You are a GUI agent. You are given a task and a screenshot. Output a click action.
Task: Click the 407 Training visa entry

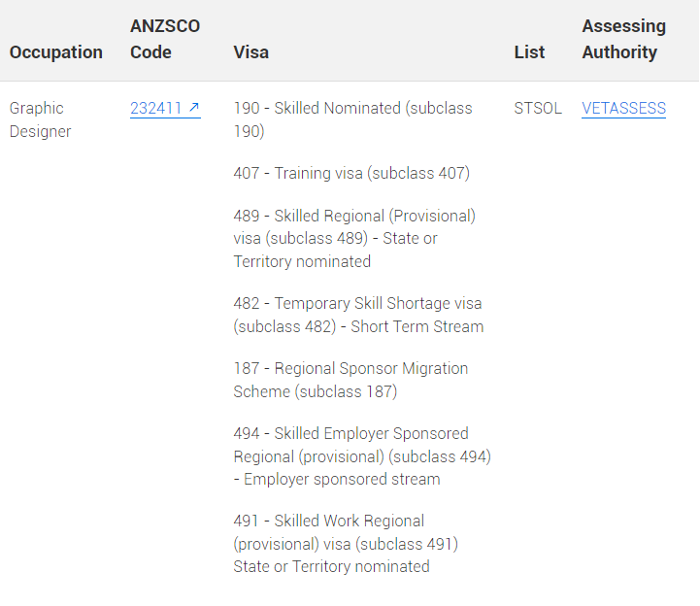(351, 173)
